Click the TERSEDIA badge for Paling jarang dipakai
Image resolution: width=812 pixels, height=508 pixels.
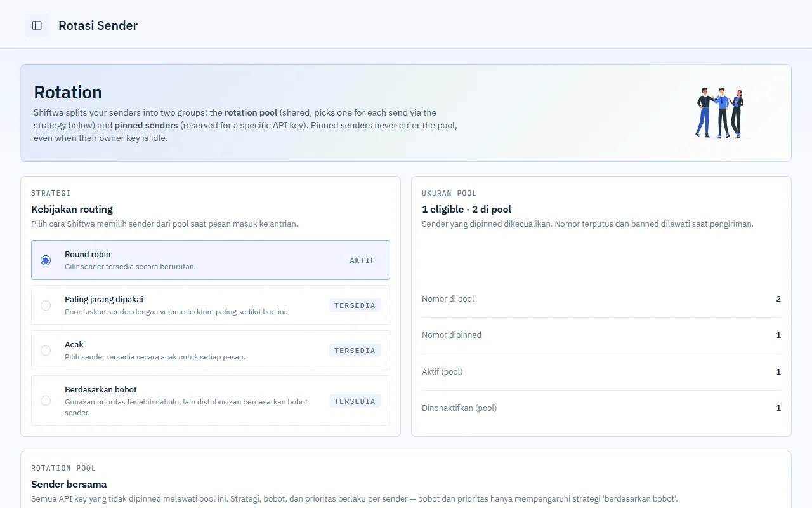click(x=355, y=305)
